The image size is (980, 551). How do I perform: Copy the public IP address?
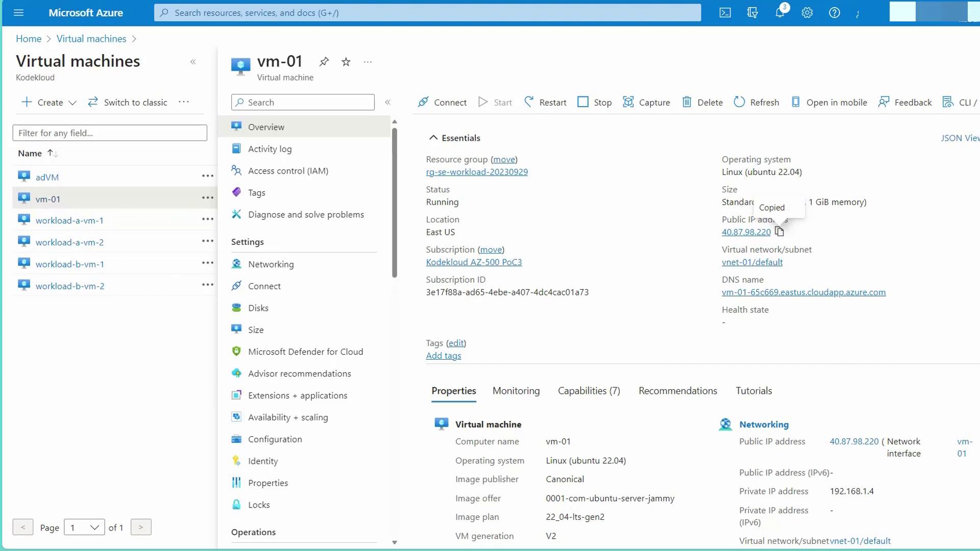click(779, 232)
